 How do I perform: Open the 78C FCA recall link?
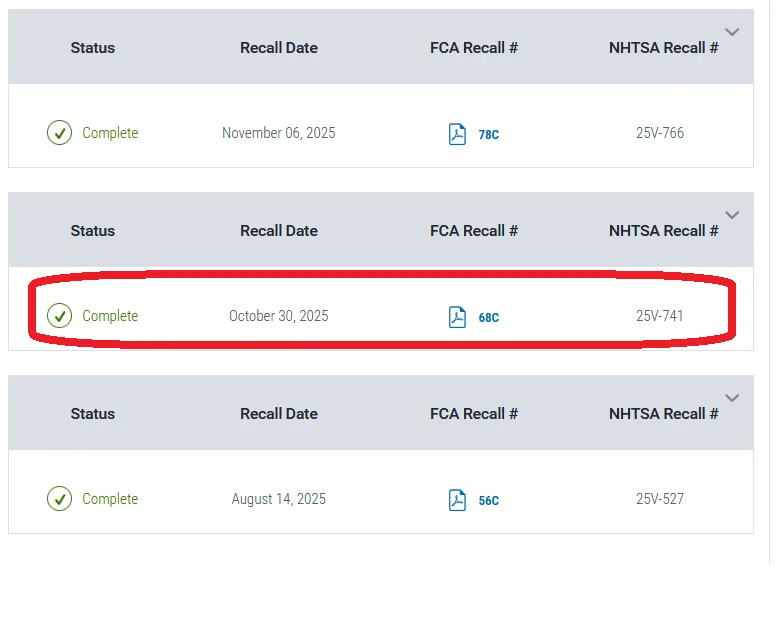point(488,134)
